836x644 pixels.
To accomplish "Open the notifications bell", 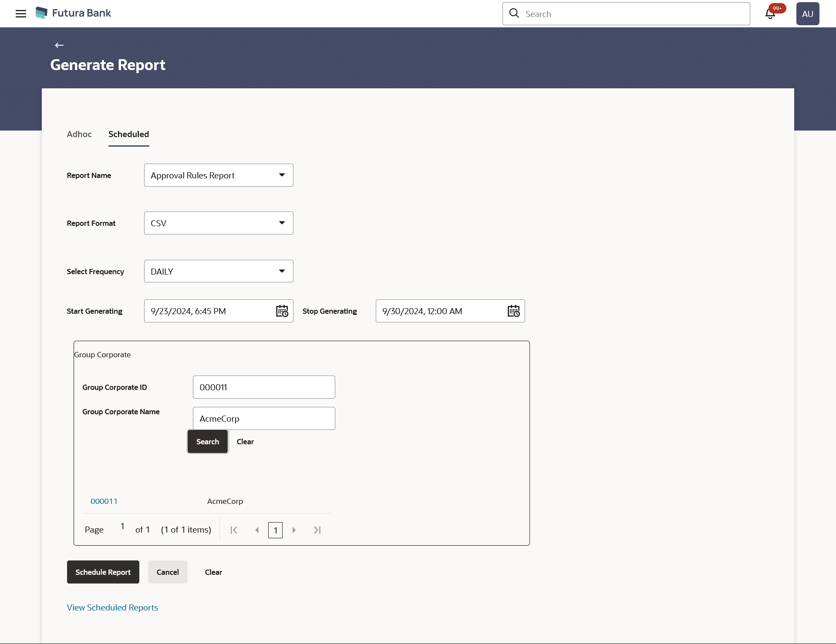I will (770, 14).
